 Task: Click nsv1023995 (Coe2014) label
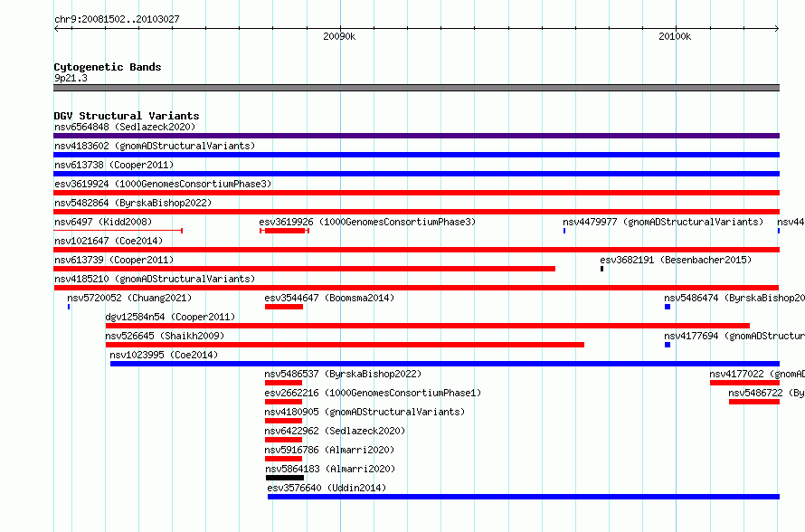(x=164, y=355)
